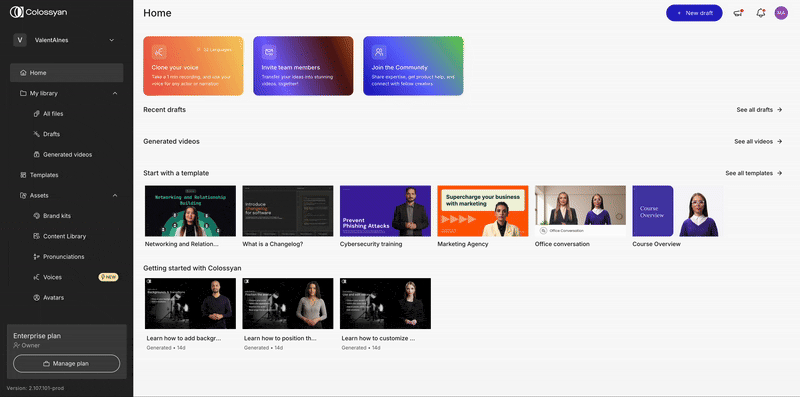The height and width of the screenshot is (397, 800).
Task: Click the Generated videos icon in sidebar
Action: tap(36, 155)
